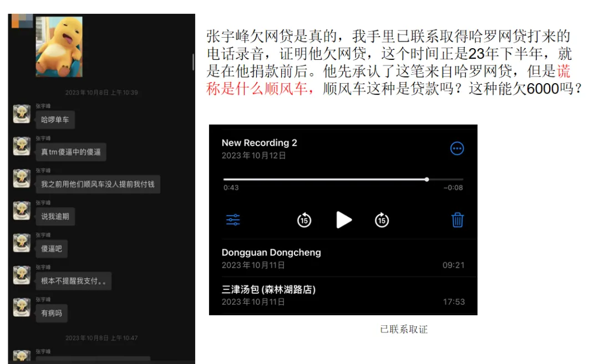Select the 哈啰单车 chat bubble
The height and width of the screenshot is (364, 599).
[x=55, y=120]
